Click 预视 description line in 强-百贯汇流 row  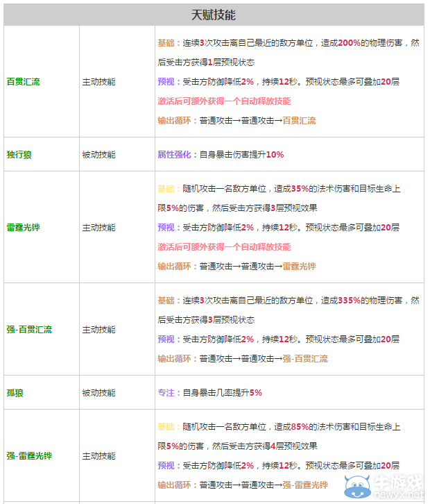[x=278, y=339]
